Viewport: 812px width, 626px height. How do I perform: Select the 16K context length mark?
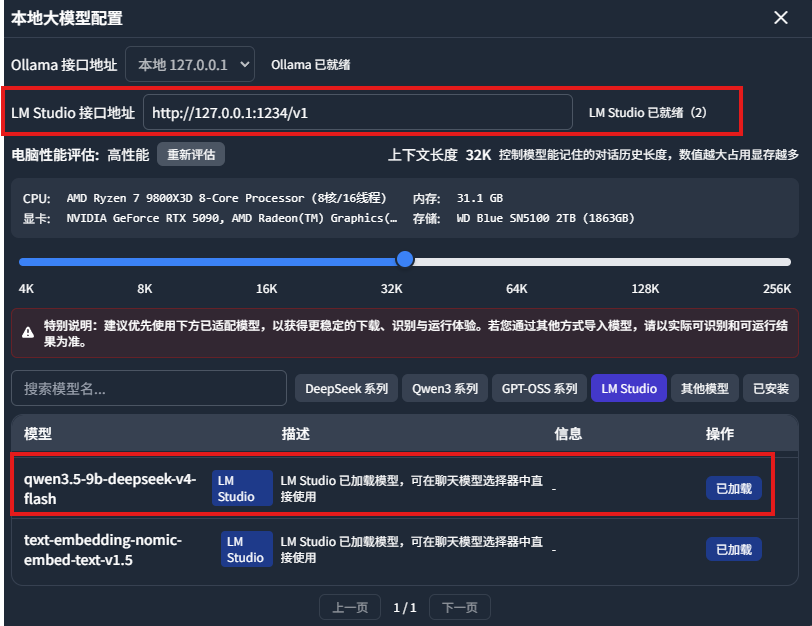[266, 288]
